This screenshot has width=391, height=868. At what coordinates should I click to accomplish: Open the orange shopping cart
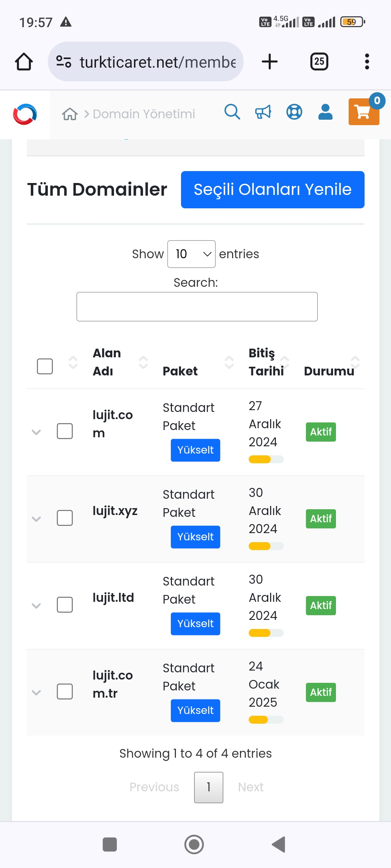point(364,112)
